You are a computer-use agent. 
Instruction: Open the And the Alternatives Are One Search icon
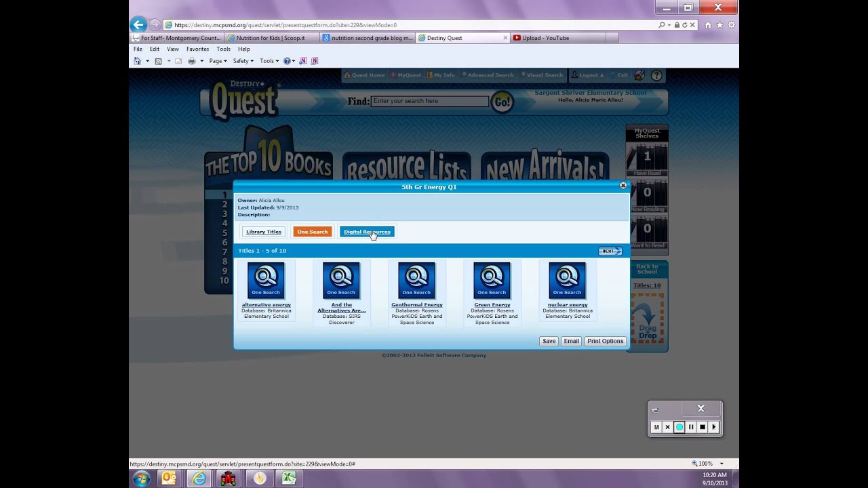[341, 281]
